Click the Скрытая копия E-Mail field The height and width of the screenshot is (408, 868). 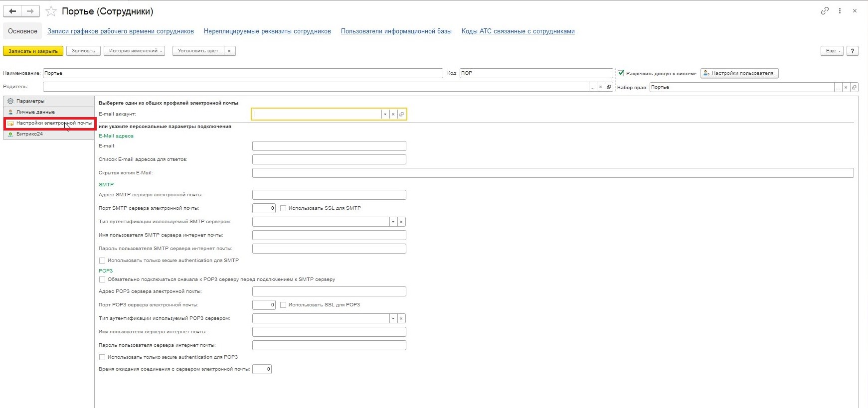tap(553, 173)
